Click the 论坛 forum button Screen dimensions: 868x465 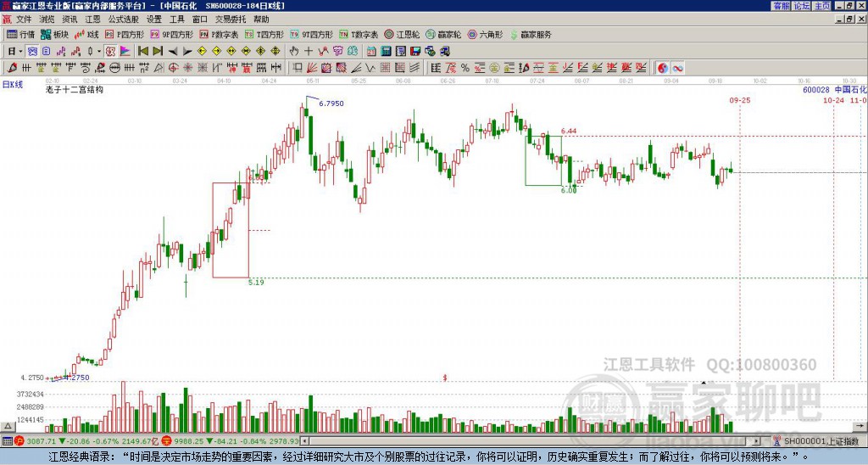tap(801, 6)
